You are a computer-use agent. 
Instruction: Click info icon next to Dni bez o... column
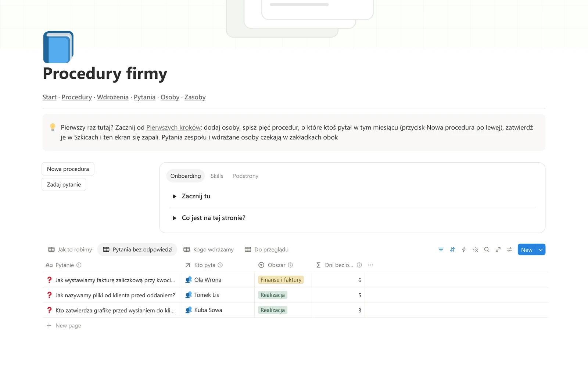click(359, 265)
